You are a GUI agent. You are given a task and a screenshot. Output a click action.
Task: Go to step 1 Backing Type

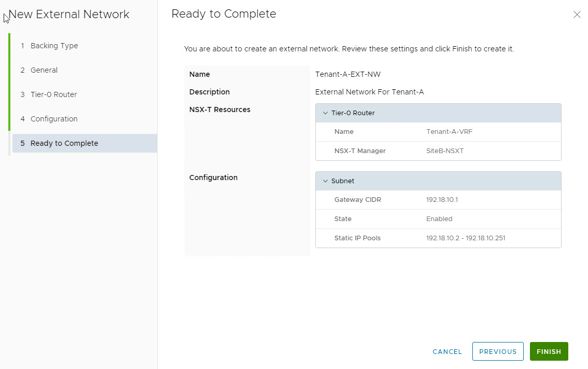click(54, 46)
